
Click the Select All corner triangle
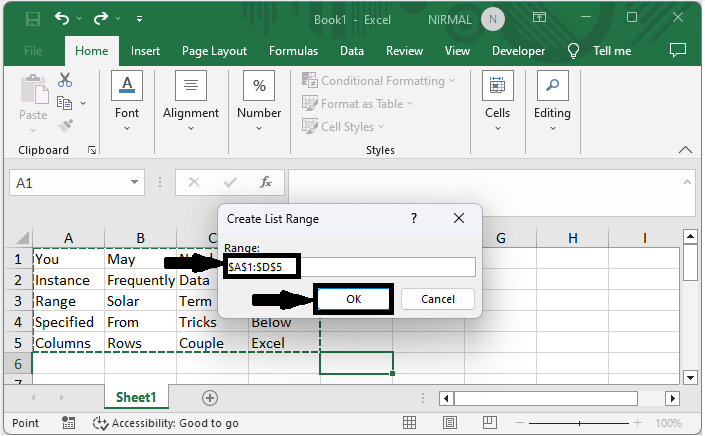click(x=21, y=237)
